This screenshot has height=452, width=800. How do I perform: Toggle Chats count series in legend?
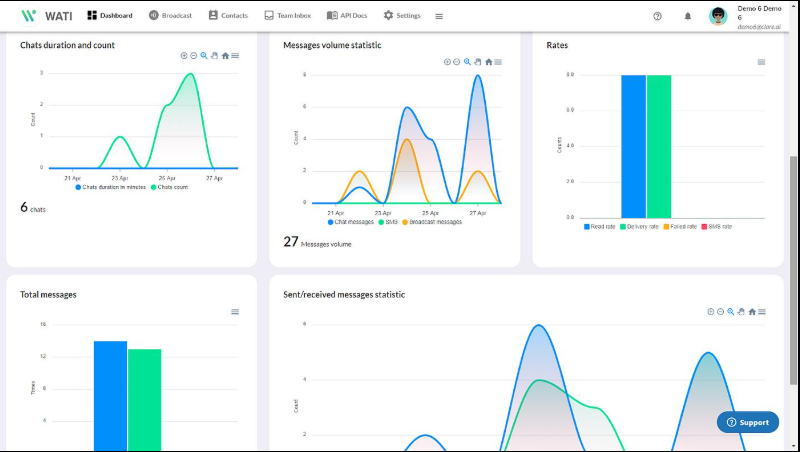click(x=169, y=187)
